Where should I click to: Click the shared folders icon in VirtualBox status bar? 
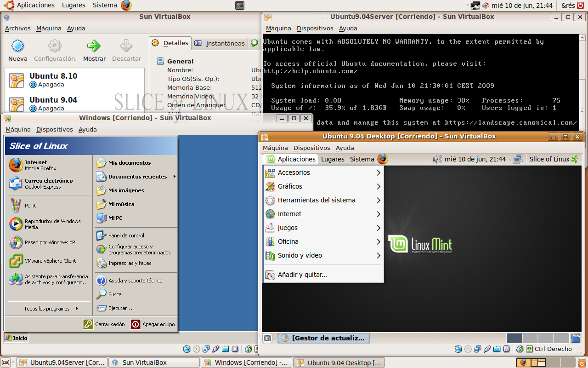click(497, 349)
